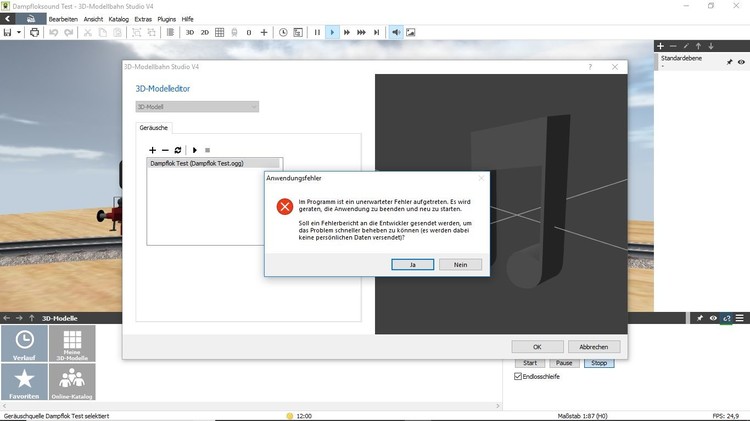Open the Meine 3D-Modelle catalog tile
Image resolution: width=750 pixels, height=421 pixels.
click(72, 343)
